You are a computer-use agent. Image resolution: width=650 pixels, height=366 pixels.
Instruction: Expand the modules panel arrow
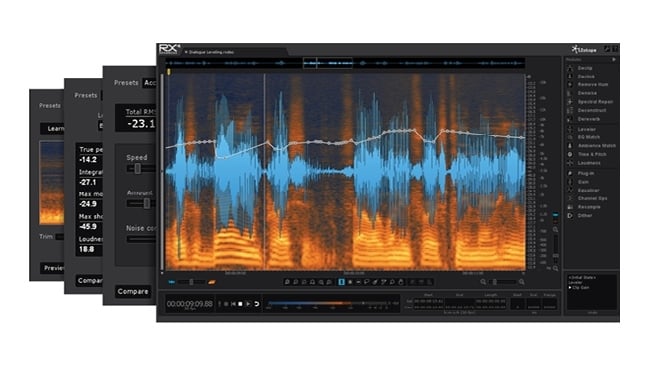(614, 60)
